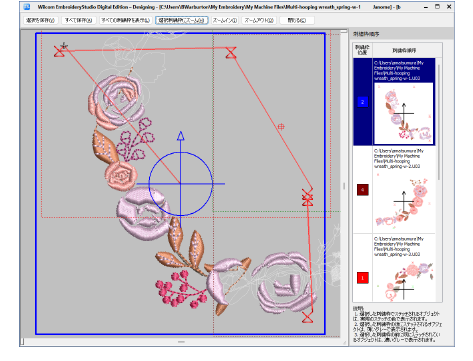Click the hoop position column header
Screen dimensions: 473x361
click(363, 50)
